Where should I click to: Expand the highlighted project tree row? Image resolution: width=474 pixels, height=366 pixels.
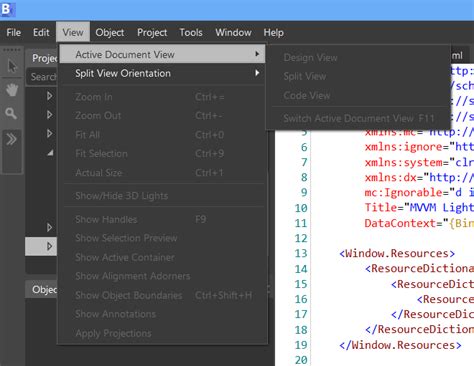(x=49, y=246)
